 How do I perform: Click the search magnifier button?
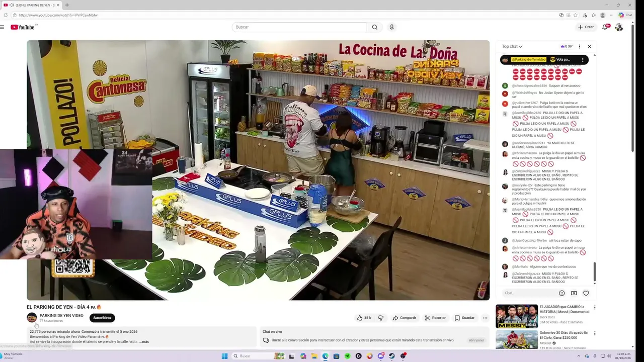click(374, 27)
